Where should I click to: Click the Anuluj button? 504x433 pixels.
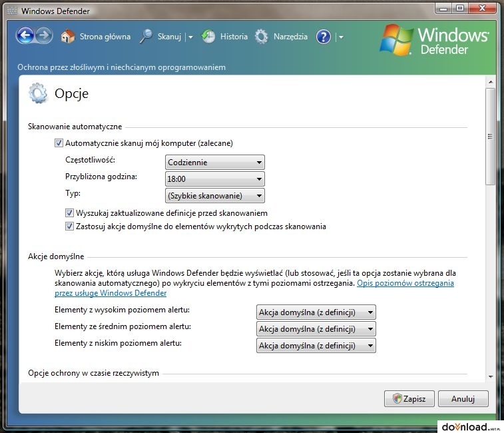[x=463, y=399]
